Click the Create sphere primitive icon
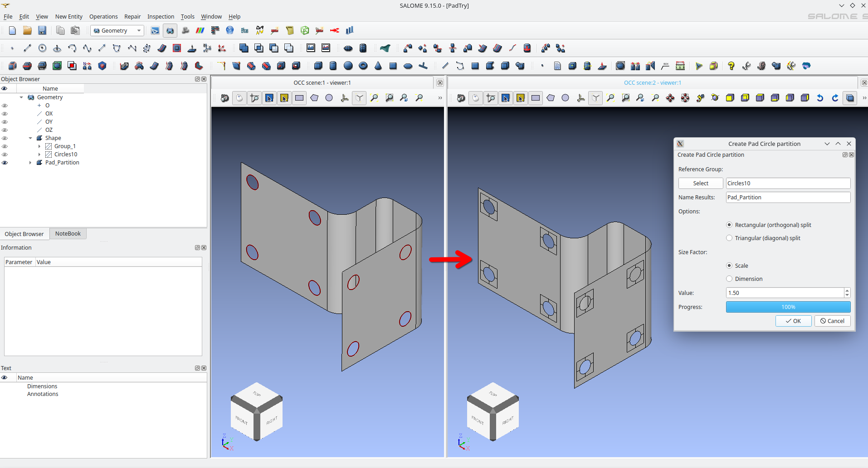 pyautogui.click(x=348, y=66)
